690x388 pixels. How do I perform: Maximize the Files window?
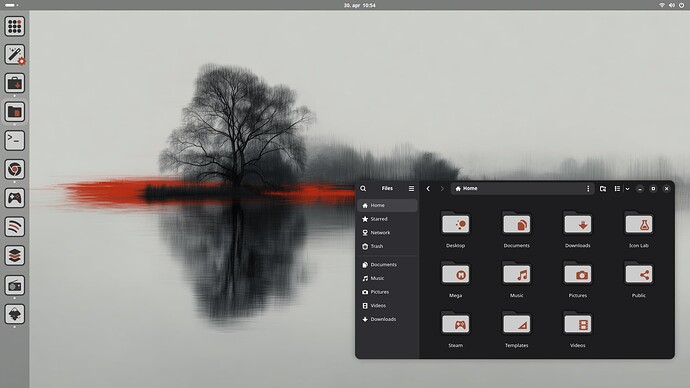coord(653,189)
